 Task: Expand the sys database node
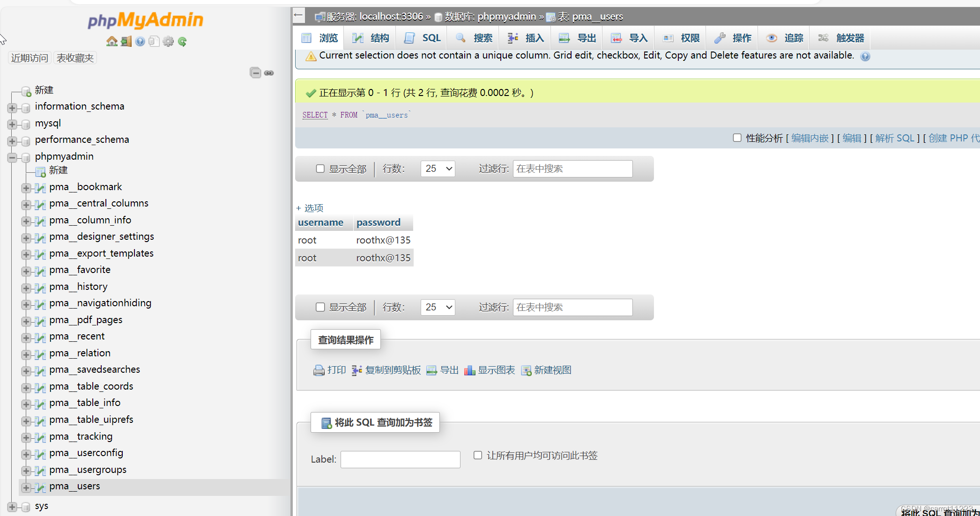12,507
